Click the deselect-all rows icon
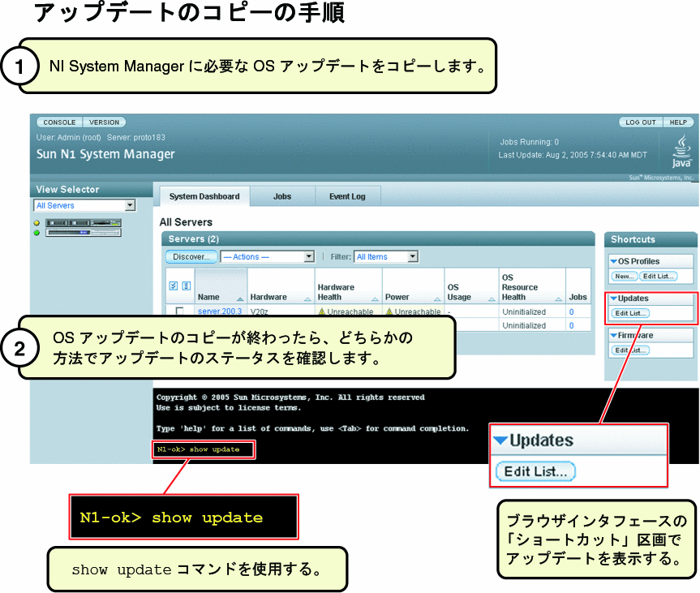The width and height of the screenshot is (700, 593). tap(187, 286)
